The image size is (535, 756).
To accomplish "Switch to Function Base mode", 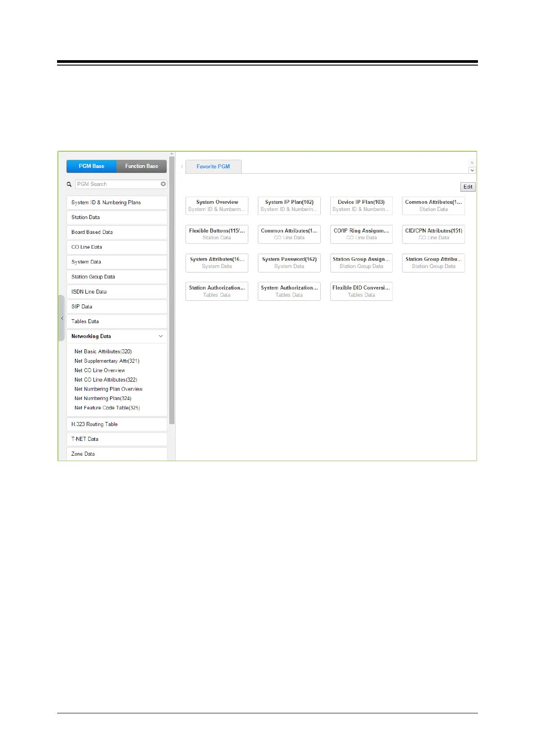I will point(141,166).
